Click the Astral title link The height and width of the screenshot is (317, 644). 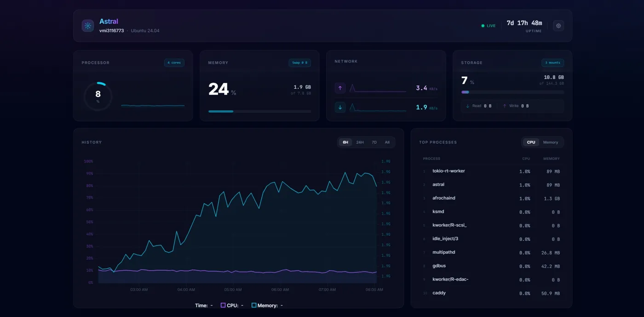109,22
